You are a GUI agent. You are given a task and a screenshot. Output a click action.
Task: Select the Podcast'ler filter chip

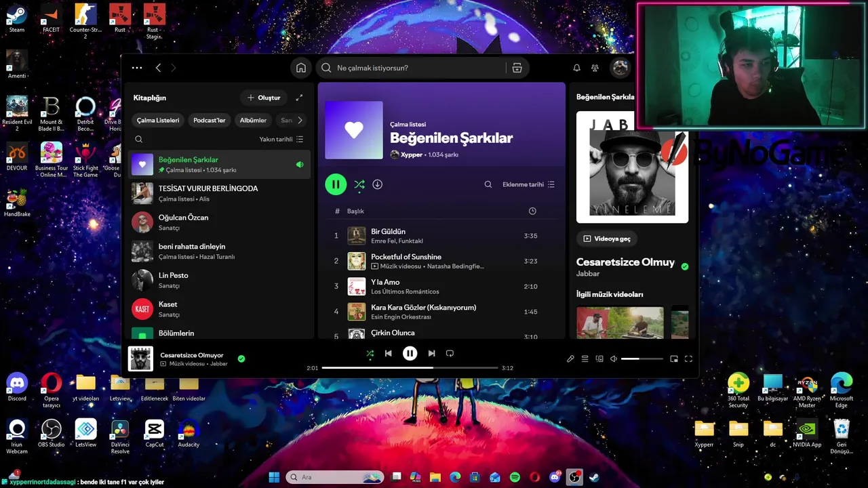[x=210, y=120]
